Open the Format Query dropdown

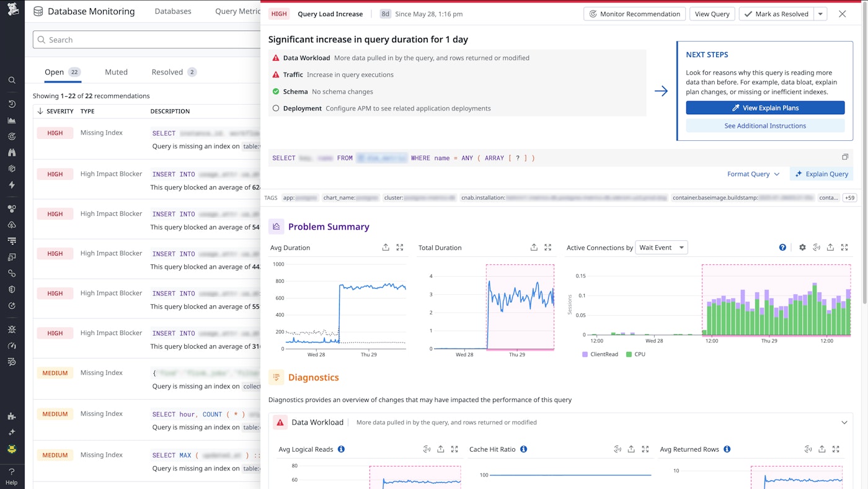[753, 174]
